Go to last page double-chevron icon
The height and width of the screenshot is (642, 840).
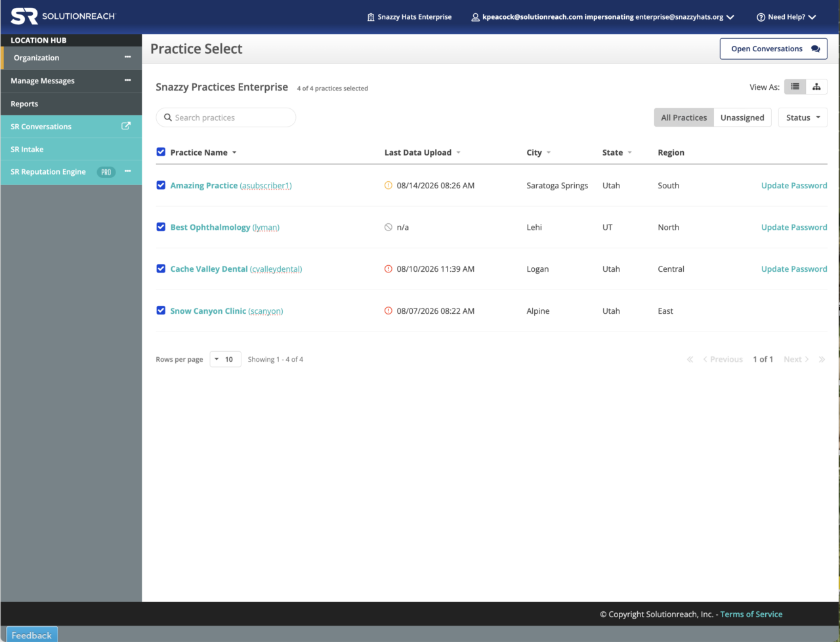tap(822, 359)
